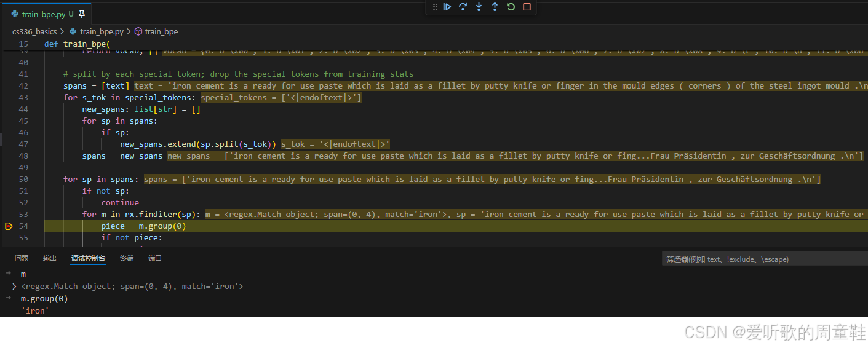868x348 pixels.
Task: Continue debugging with the Continue button
Action: click(447, 7)
